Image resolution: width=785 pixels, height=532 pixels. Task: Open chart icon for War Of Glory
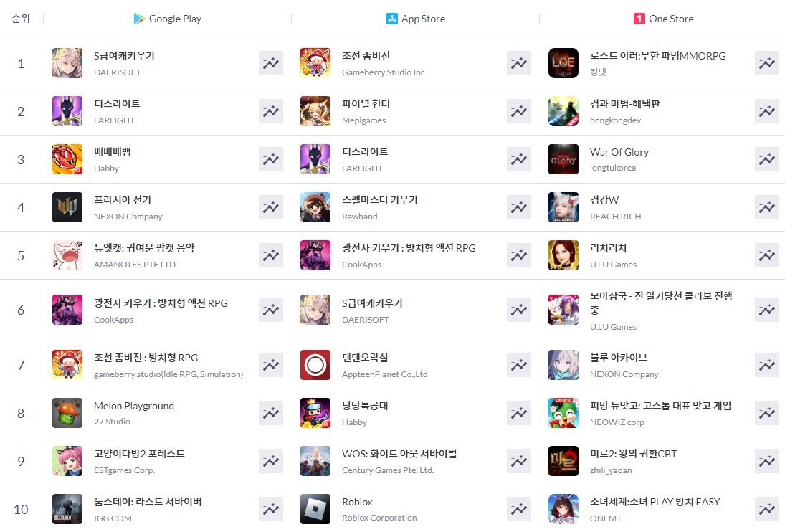coord(766,159)
